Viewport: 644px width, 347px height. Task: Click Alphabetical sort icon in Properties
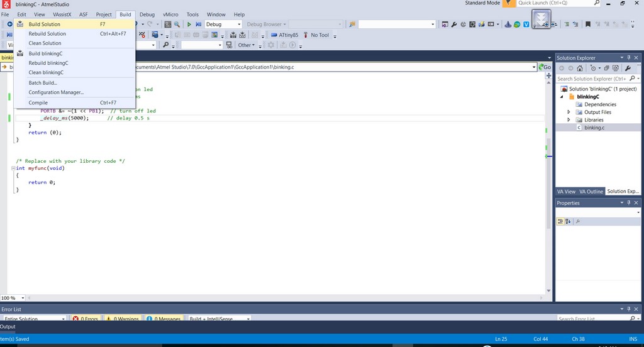[568, 221]
